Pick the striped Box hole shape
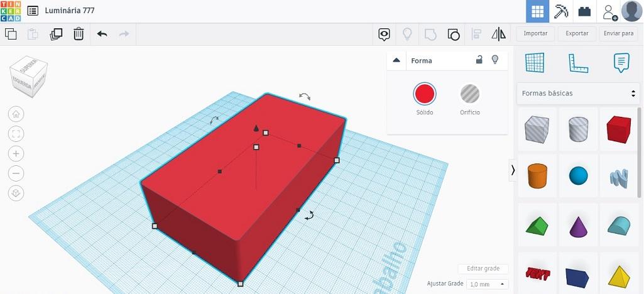This screenshot has width=644, height=294. 537,129
